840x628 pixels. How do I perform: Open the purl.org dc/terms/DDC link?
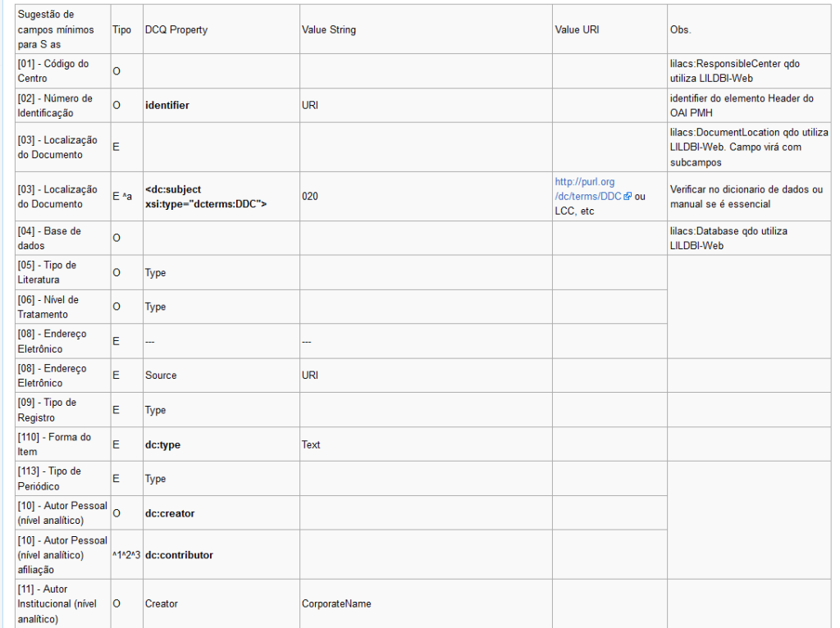point(587,189)
